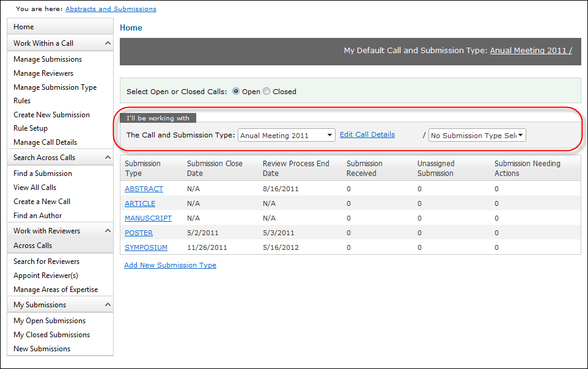Collapse the Search Across Calls section
588x369 pixels.
click(108, 158)
